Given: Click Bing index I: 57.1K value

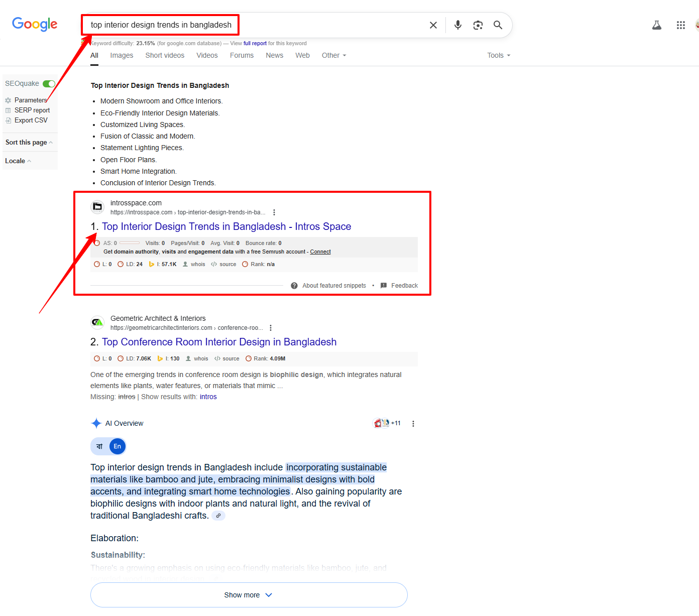Looking at the screenshot, I should point(163,265).
